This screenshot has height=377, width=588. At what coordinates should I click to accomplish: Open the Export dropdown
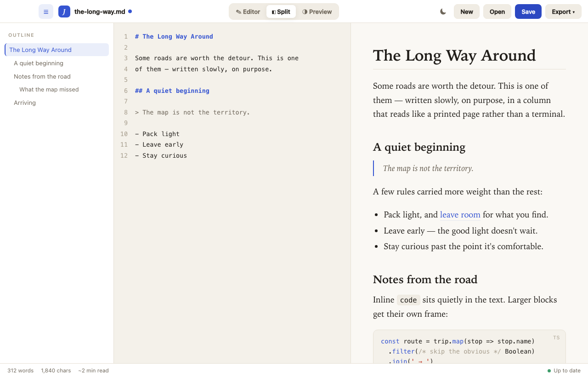(x=563, y=11)
